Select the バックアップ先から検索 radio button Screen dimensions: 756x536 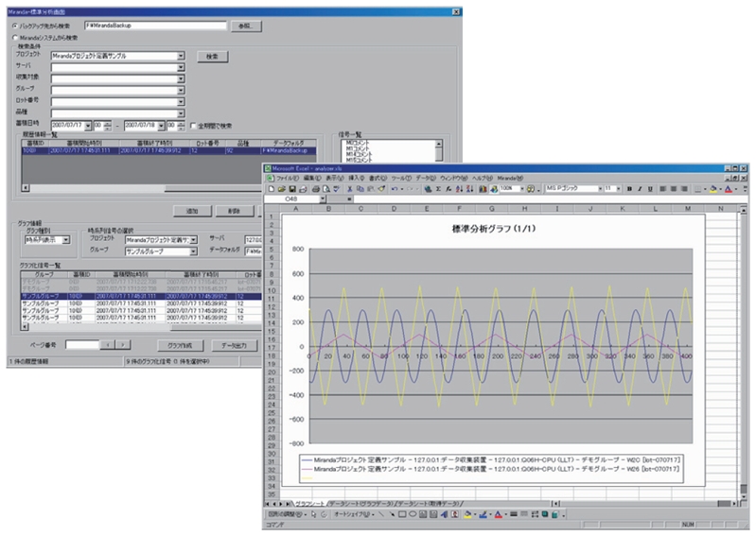[13, 26]
